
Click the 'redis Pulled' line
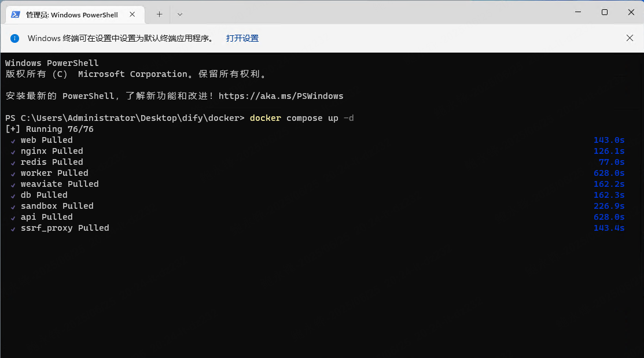(51, 162)
